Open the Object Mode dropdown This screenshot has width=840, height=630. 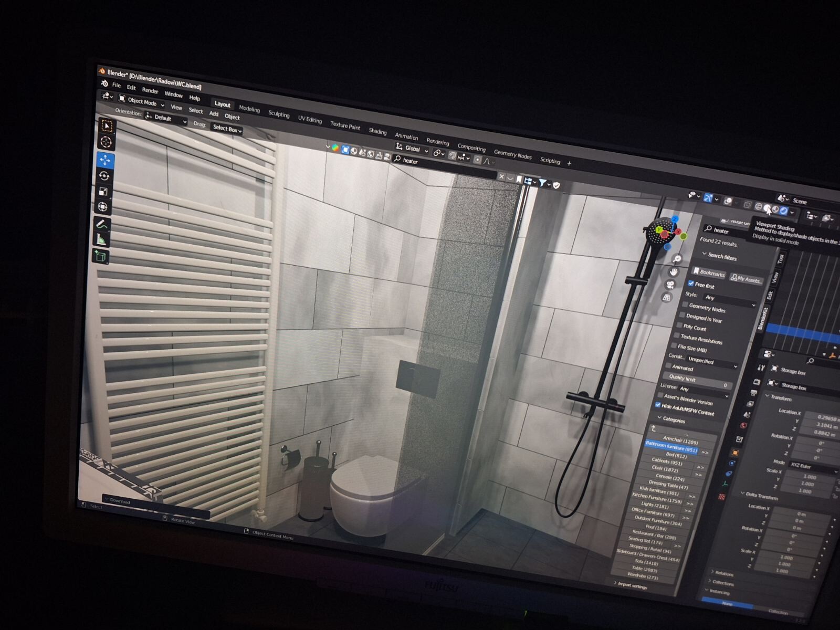click(x=141, y=101)
